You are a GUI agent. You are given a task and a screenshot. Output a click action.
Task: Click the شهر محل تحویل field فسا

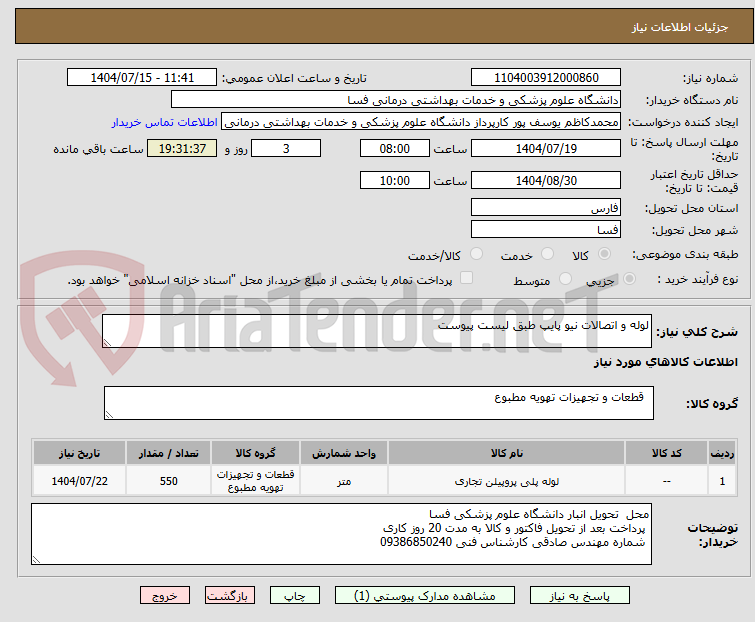click(x=546, y=229)
